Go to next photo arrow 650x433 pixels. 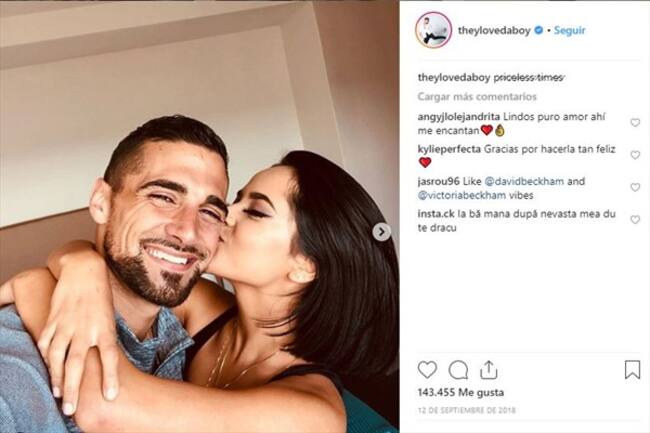[x=381, y=232]
